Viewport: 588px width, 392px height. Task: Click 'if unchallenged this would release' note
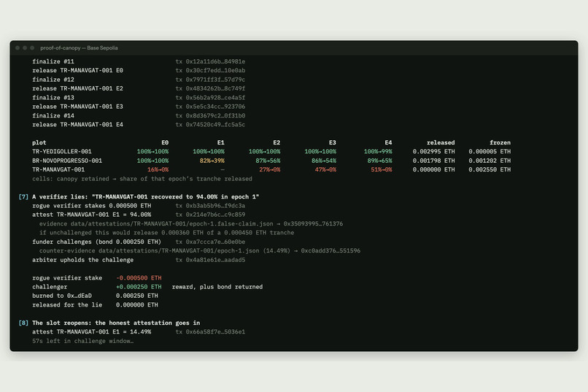click(166, 233)
